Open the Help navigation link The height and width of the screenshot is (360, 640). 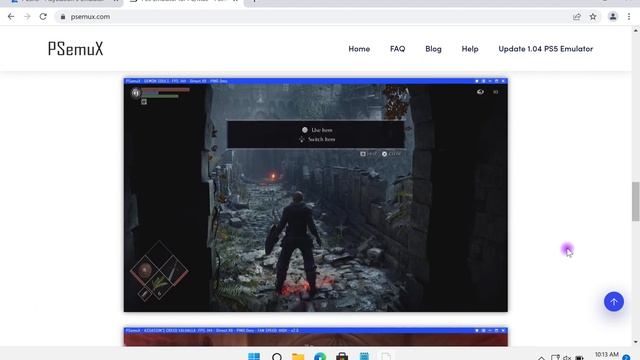[470, 49]
